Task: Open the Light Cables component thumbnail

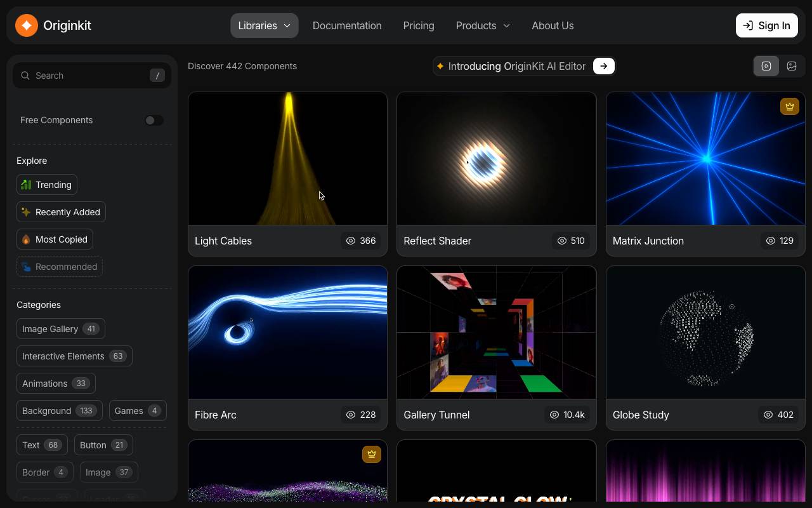Action: (x=287, y=159)
